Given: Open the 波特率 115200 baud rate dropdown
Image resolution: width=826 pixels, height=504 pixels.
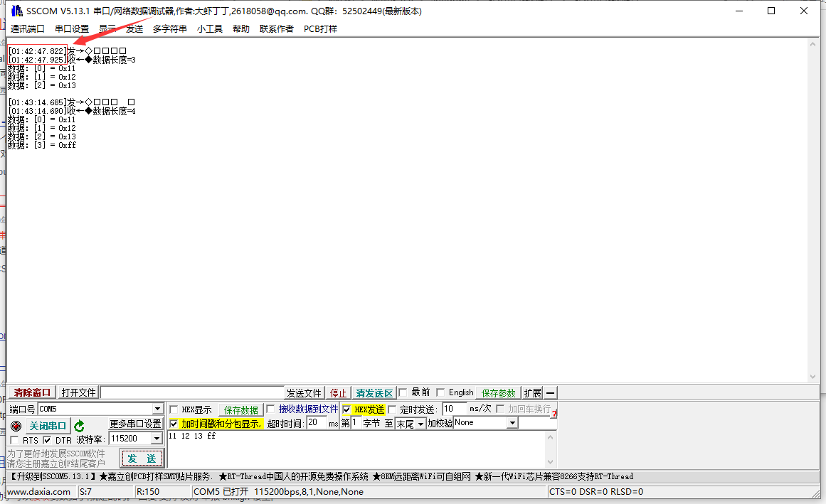Looking at the screenshot, I should pos(158,438).
